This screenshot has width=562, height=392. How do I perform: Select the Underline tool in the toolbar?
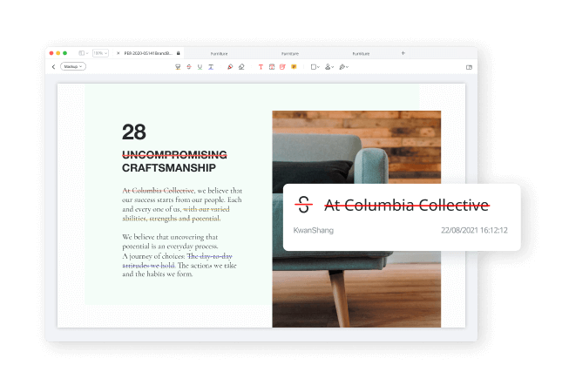[200, 67]
